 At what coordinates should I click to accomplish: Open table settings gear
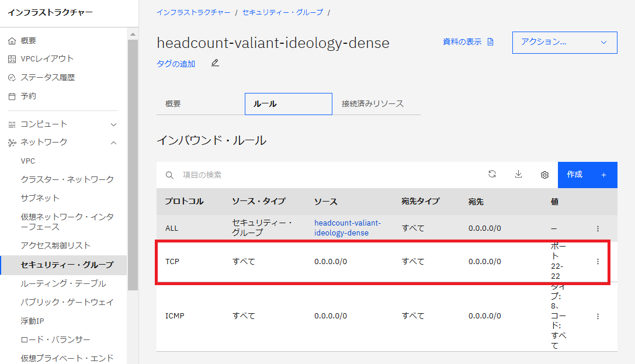[544, 175]
